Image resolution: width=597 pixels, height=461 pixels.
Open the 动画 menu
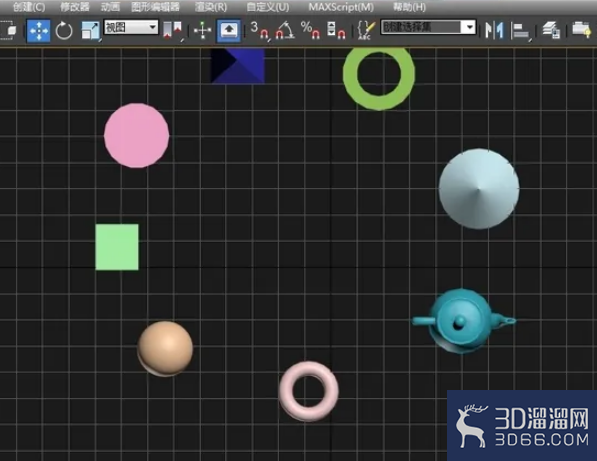click(110, 7)
